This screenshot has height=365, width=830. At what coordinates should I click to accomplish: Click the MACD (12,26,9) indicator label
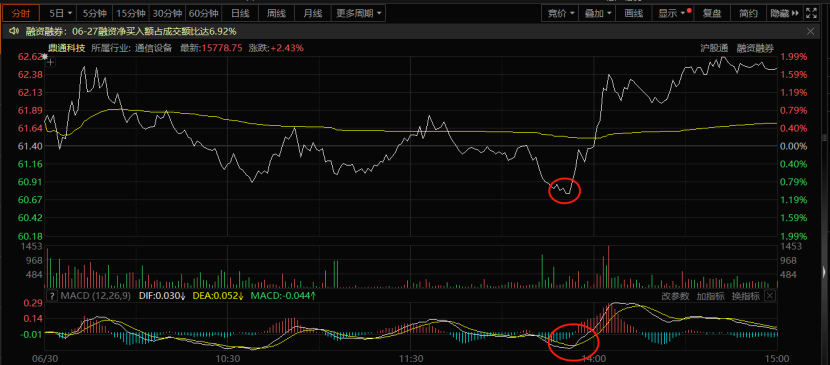tap(96, 295)
